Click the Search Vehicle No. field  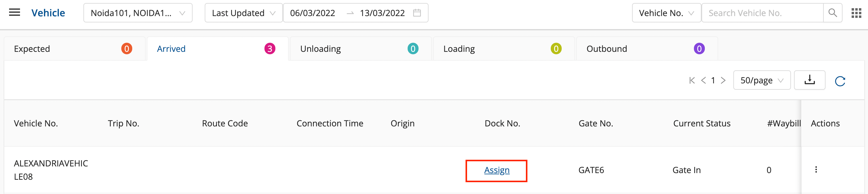[762, 13]
